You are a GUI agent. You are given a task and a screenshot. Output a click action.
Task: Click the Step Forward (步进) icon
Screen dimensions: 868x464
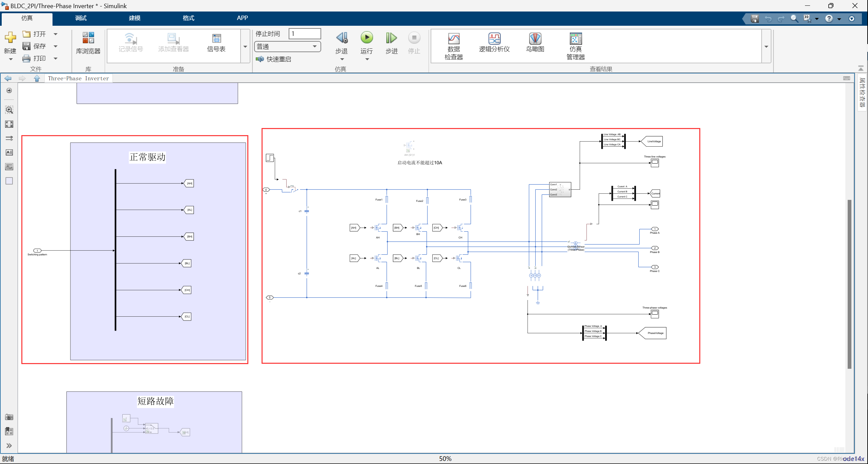[391, 38]
